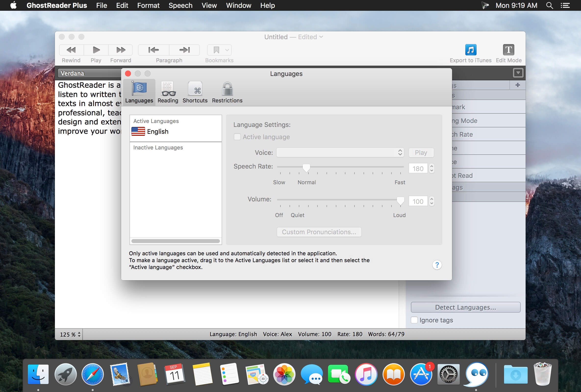Switch to Edit Mode icon

(508, 50)
